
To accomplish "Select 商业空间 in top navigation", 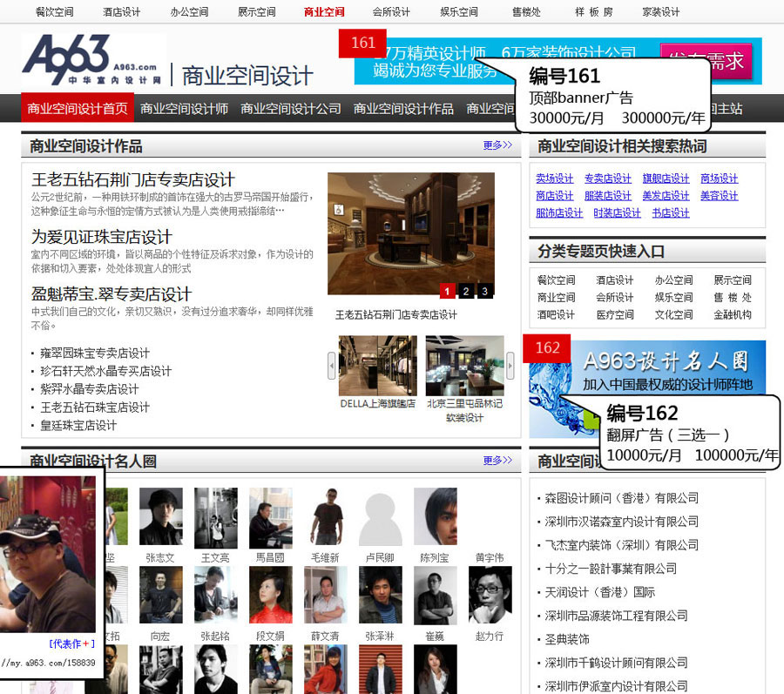I will [324, 11].
